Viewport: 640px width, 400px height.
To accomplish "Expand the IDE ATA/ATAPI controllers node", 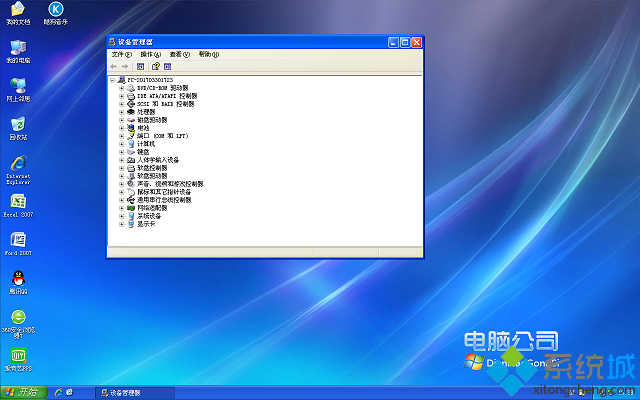I will [x=121, y=96].
